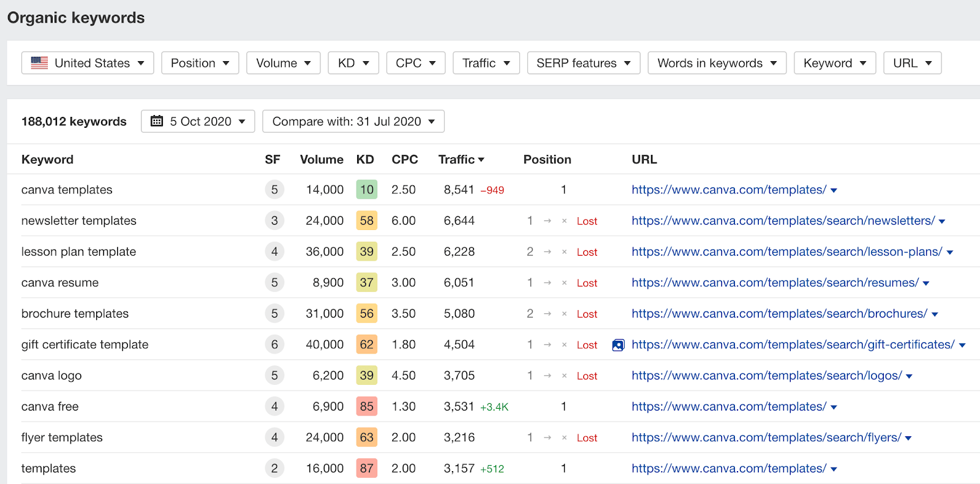
Task: Expand the caret next to resumes URL
Action: (x=926, y=283)
